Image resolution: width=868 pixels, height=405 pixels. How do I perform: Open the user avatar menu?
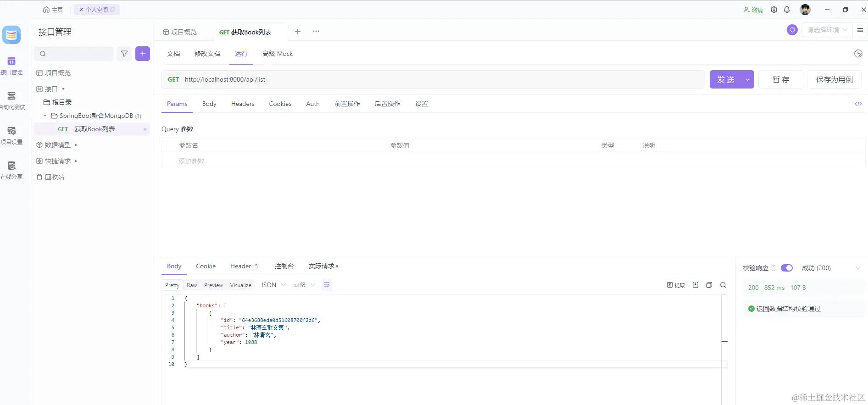tap(805, 10)
